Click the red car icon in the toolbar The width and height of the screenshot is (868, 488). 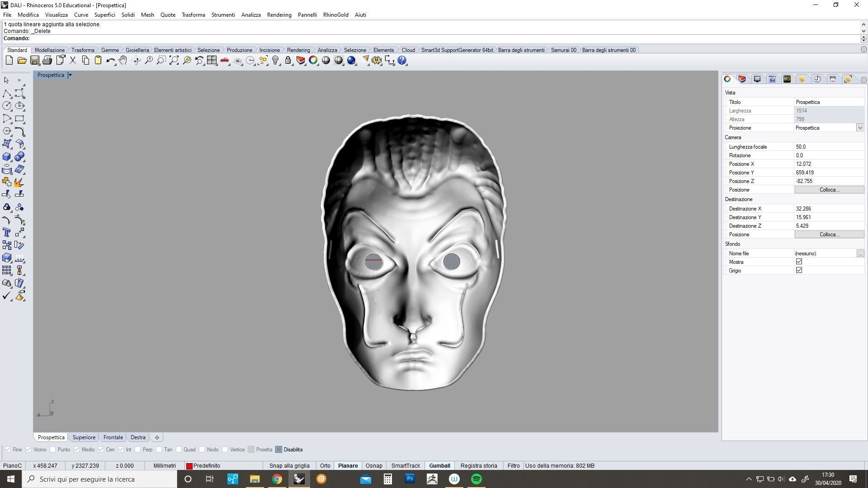point(225,61)
